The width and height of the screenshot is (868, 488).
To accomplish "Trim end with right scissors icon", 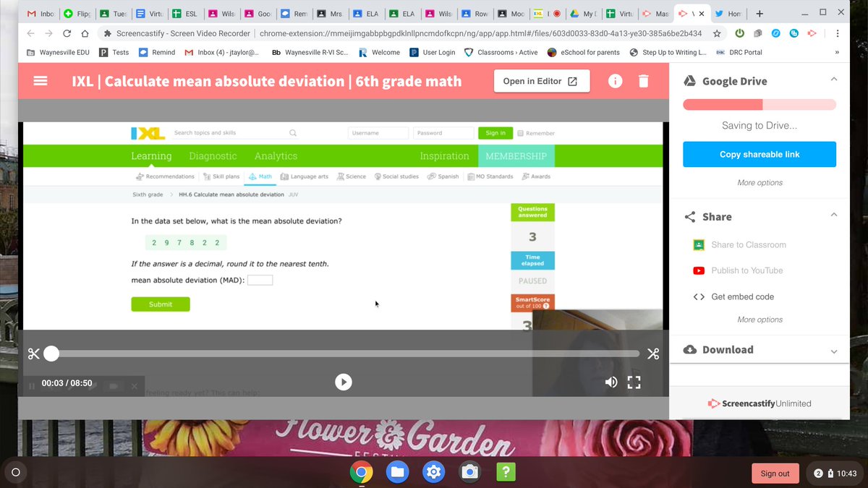I will coord(653,354).
